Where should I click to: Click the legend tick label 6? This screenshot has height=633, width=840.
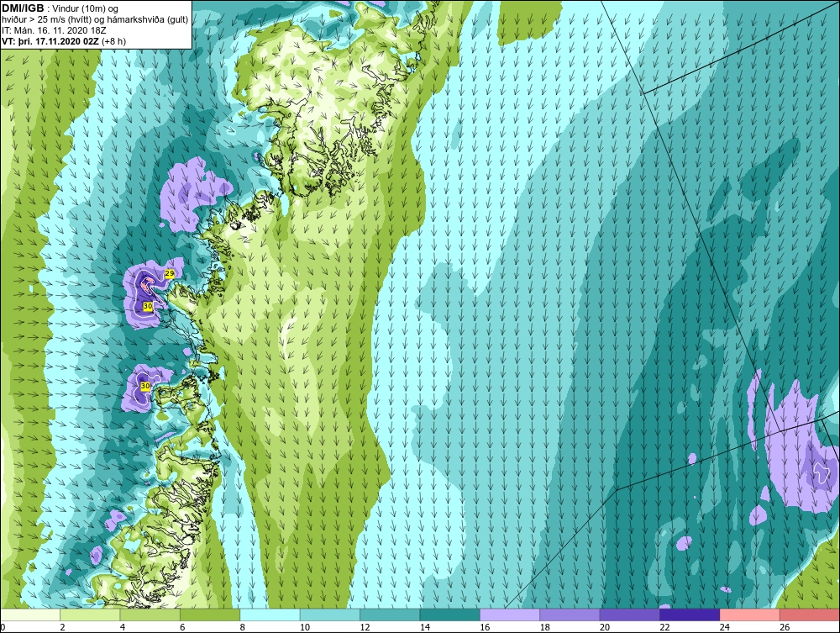click(x=182, y=627)
